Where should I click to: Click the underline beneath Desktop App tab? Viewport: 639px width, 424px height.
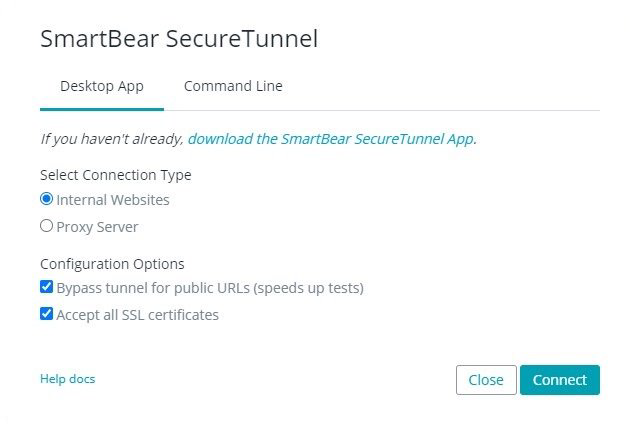pyautogui.click(x=102, y=108)
